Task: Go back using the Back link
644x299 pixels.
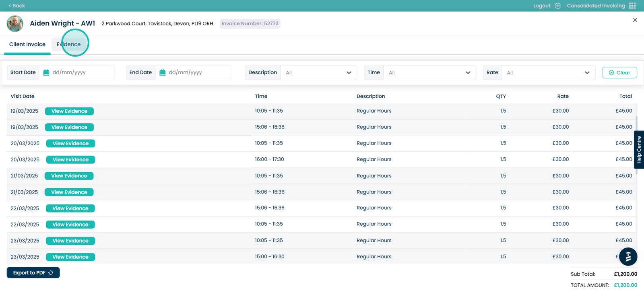Action: tap(17, 6)
